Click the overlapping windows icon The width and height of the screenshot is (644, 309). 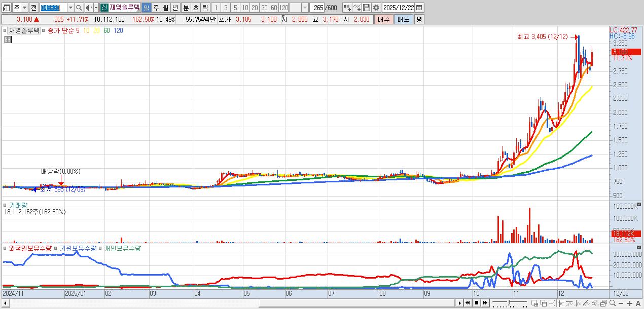click(x=544, y=303)
